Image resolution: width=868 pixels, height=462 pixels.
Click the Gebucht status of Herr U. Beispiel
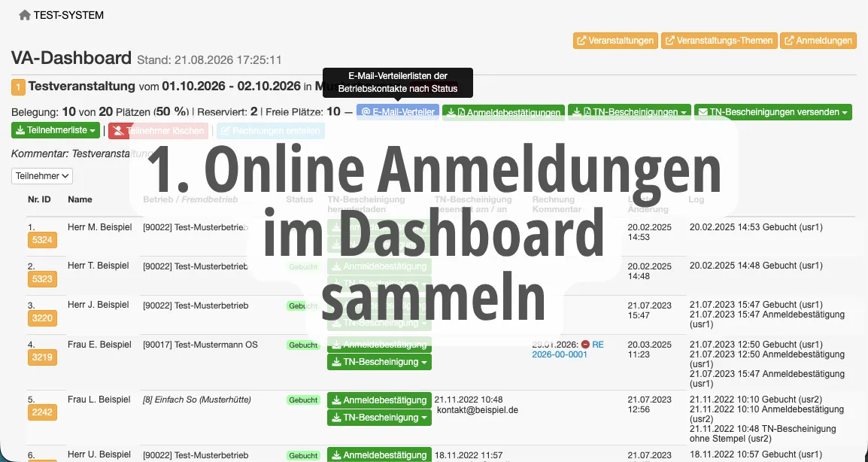[x=303, y=455]
